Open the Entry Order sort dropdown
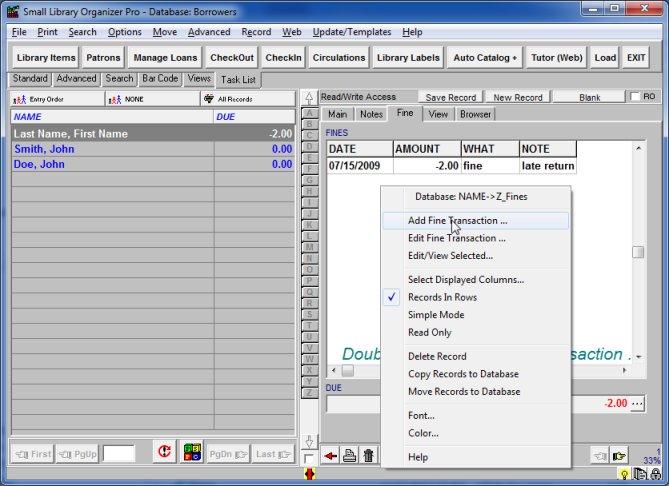 (57, 99)
